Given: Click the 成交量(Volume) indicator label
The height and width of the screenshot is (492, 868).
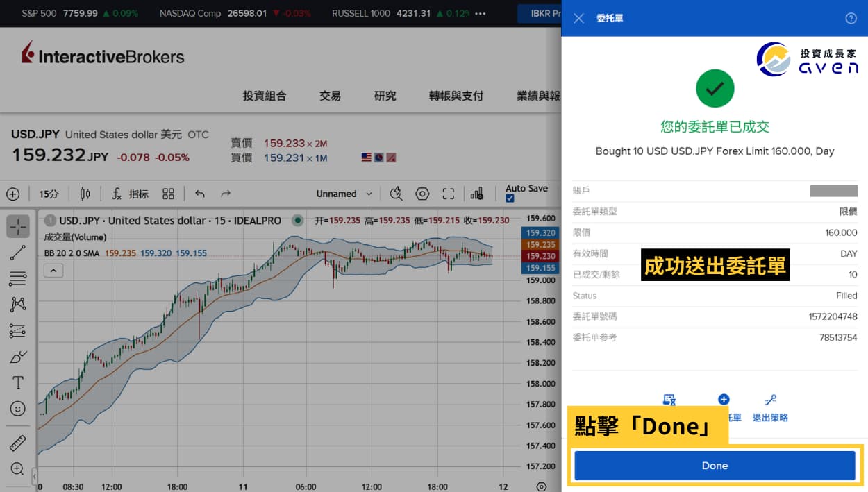Looking at the screenshot, I should pos(75,237).
